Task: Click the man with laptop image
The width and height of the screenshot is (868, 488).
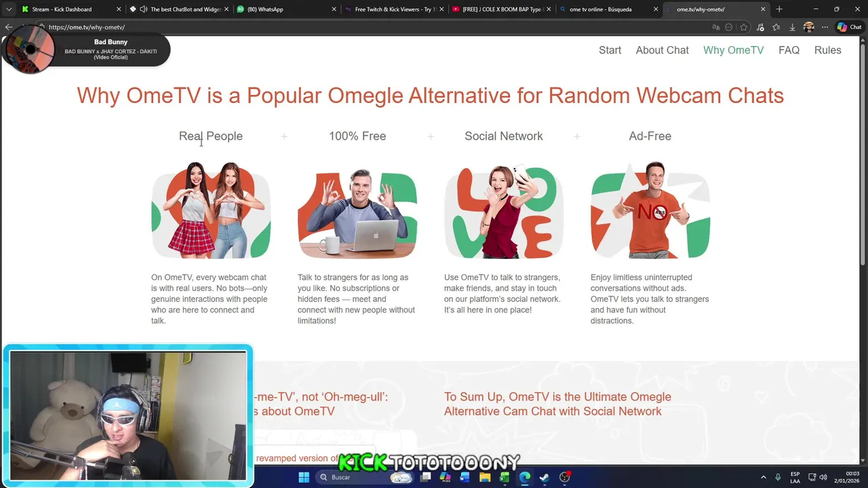Action: click(x=357, y=213)
